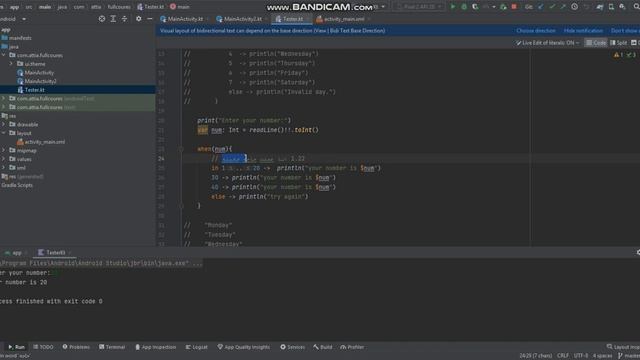Open the device selector dropdown in toolbar
This screenshot has height=360, width=640.
tap(419, 7)
